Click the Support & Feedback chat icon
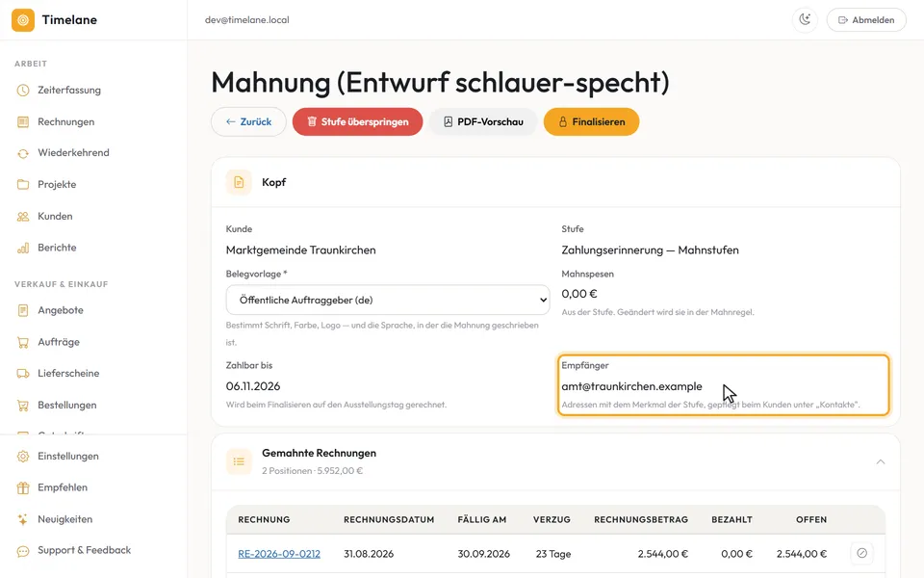The width and height of the screenshot is (924, 578). click(23, 551)
